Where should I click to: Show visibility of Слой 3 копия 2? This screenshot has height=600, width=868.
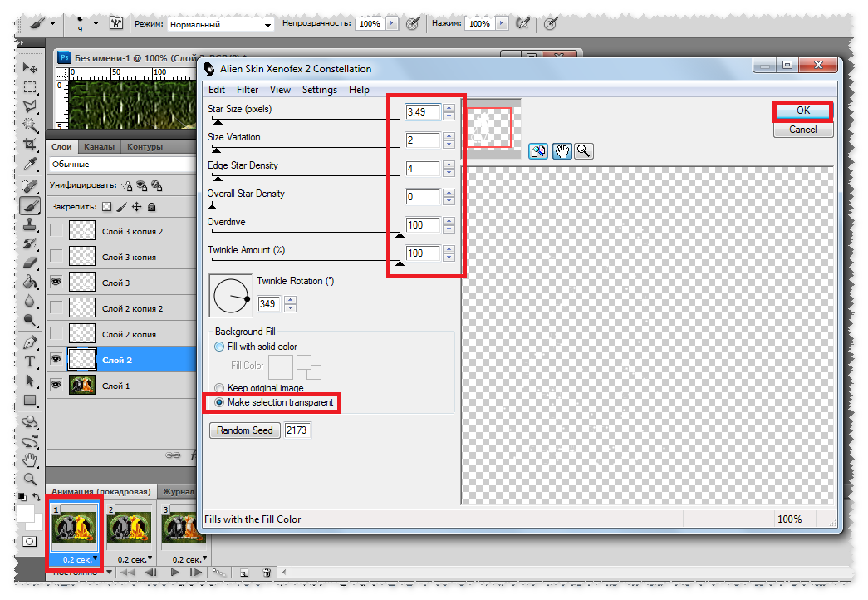pos(56,230)
